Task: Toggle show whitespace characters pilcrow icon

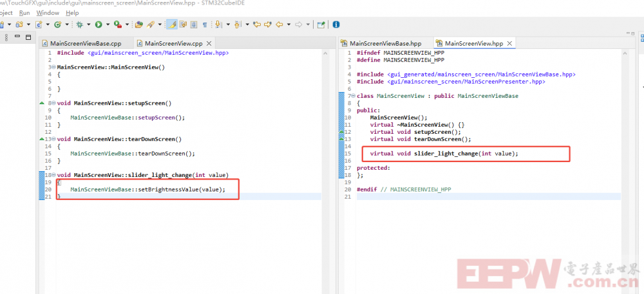Action: click(205, 24)
